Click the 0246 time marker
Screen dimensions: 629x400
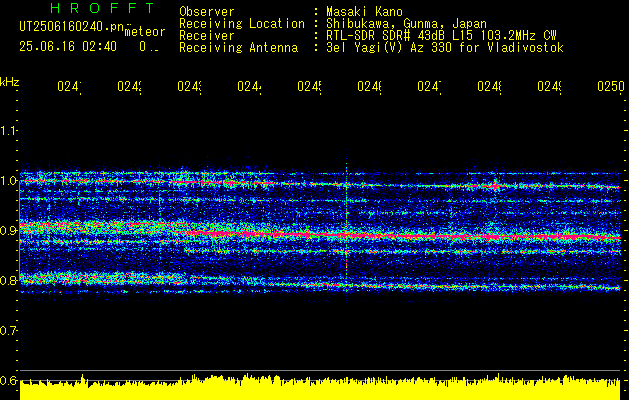[369, 86]
